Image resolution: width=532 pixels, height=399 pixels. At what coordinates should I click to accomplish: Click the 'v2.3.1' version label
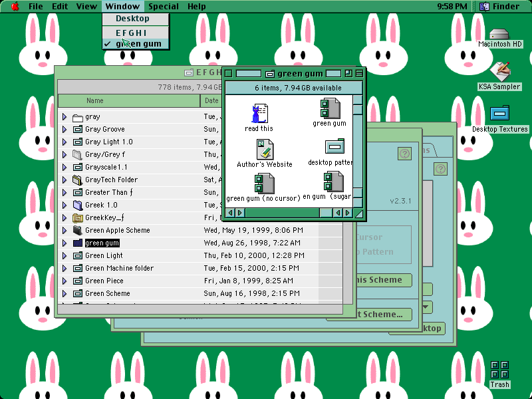(401, 201)
